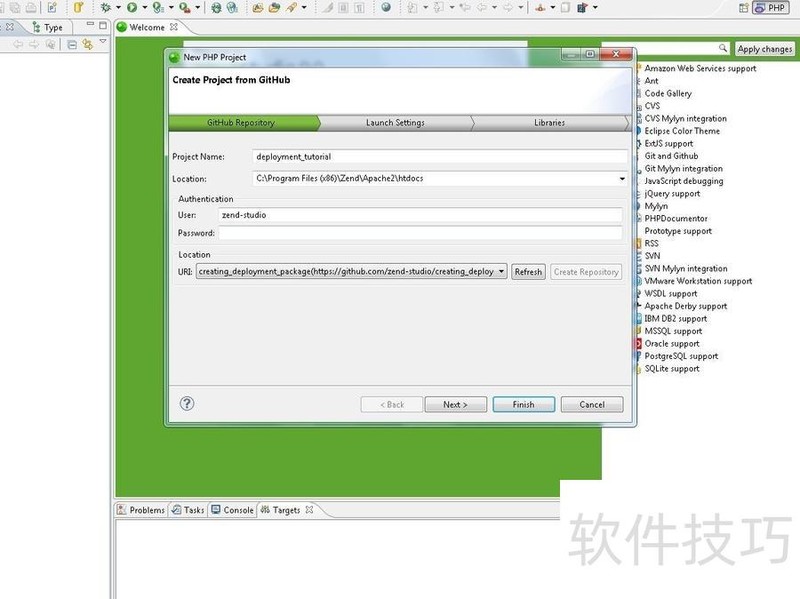Click the Refresh button
800x599 pixels.
(528, 272)
